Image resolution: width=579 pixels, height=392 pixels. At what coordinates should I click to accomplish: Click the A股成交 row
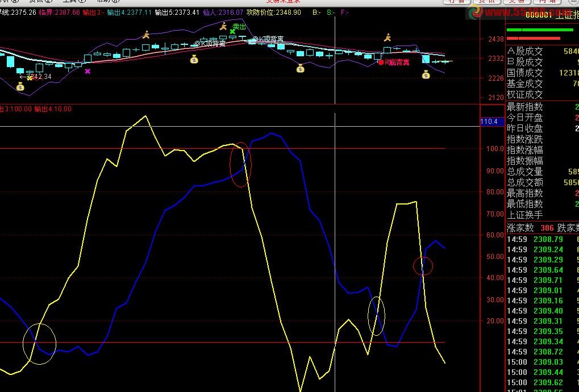click(x=543, y=51)
